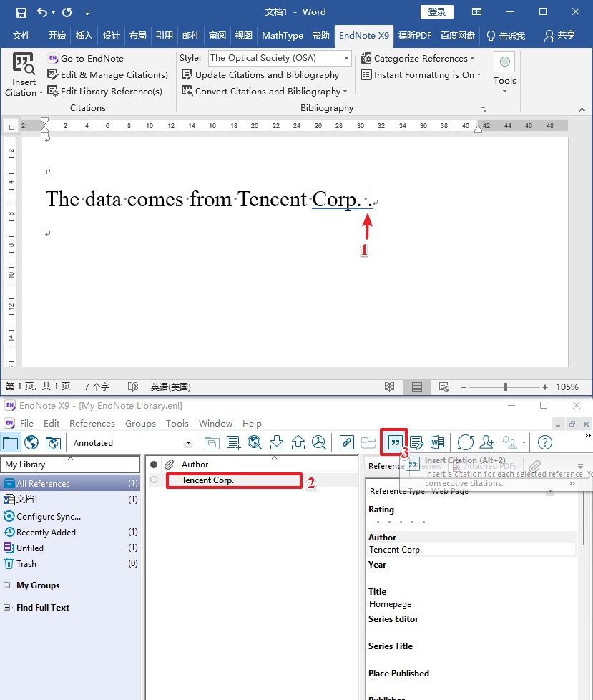Viewport: 593px width, 700px height.
Task: Click the New Reference icon
Action: (x=233, y=443)
